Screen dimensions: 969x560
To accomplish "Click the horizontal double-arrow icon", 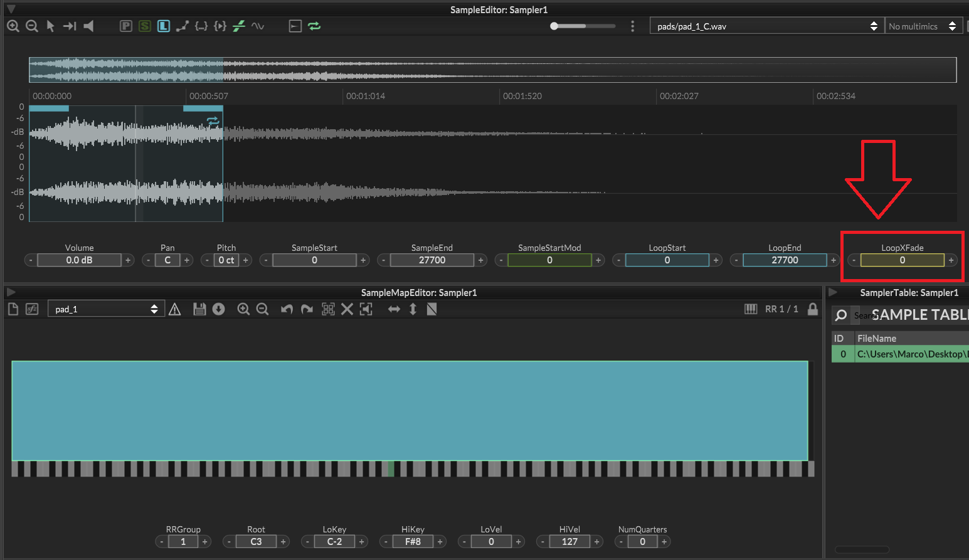I will click(x=394, y=309).
